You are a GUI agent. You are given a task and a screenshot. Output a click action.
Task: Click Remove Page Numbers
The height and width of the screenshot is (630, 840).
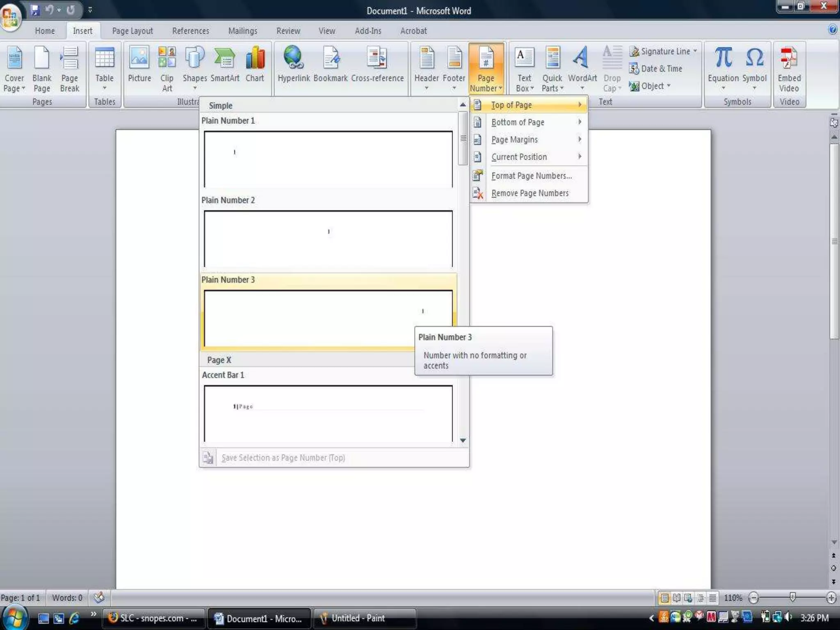point(530,193)
